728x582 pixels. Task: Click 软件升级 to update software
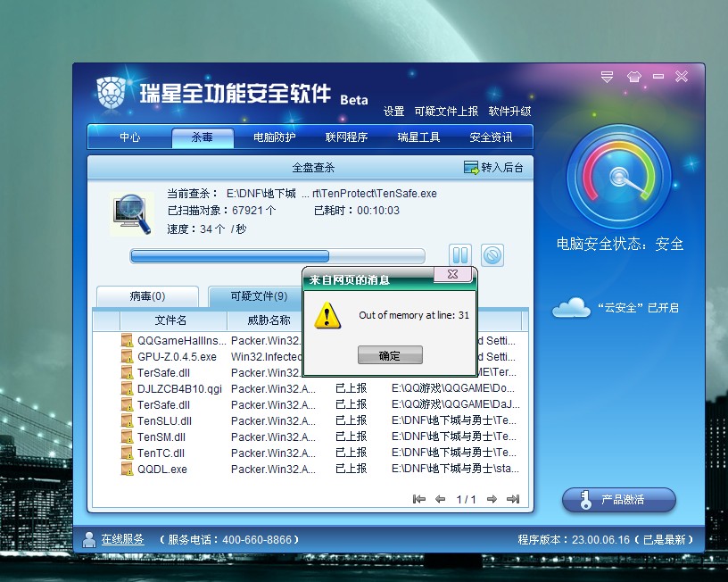tap(509, 112)
